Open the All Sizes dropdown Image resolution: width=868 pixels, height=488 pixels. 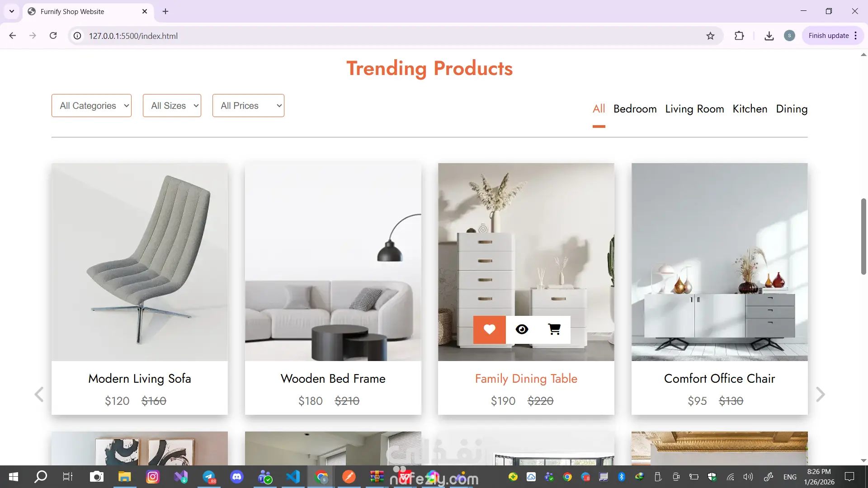172,106
